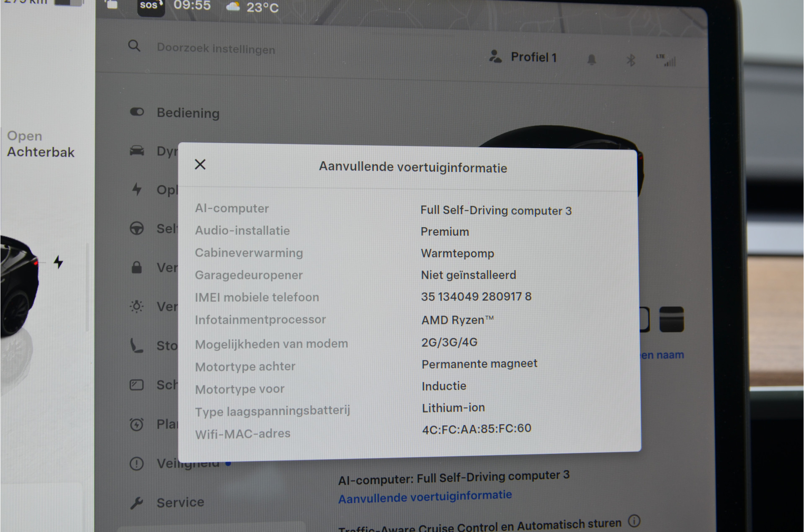The height and width of the screenshot is (532, 804).
Task: Tap the Lithium-ion battery type value
Action: 453,408
